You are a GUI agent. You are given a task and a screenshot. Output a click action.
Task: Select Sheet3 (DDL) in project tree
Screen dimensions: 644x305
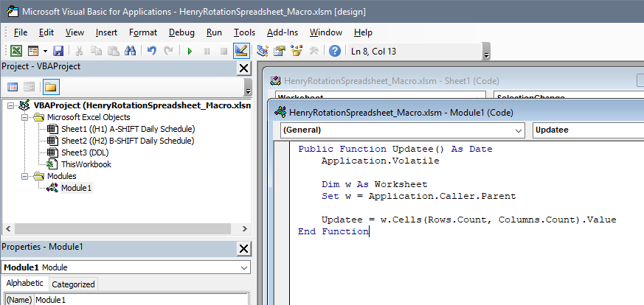click(x=85, y=152)
